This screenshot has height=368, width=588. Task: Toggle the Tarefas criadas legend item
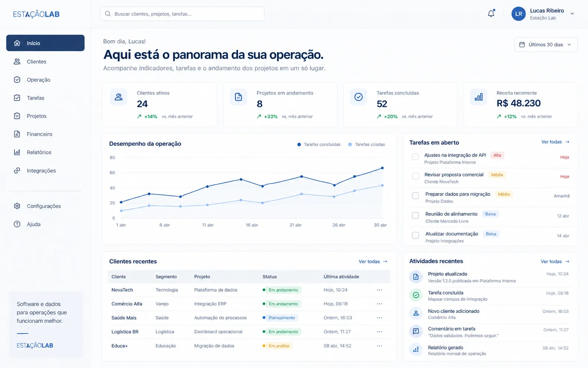366,145
